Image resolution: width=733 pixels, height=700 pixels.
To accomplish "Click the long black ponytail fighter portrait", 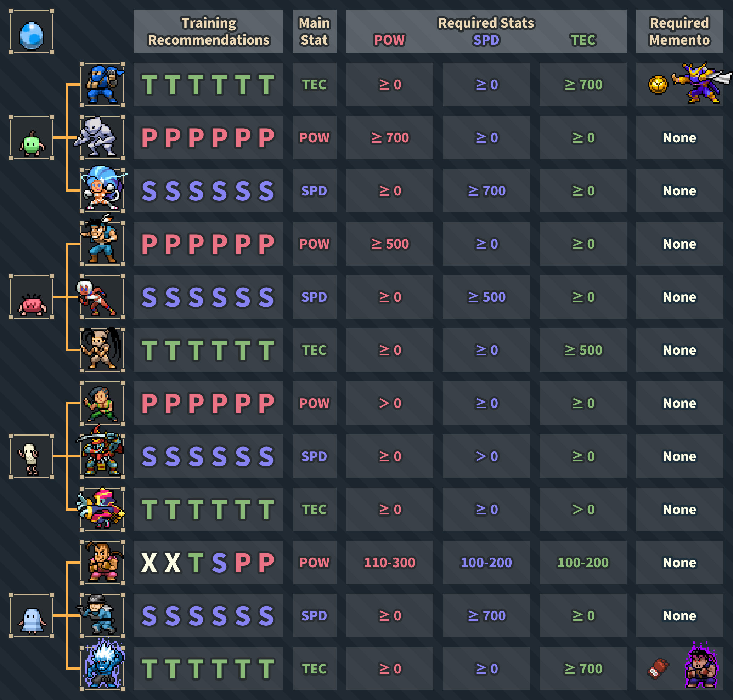I will (102, 350).
